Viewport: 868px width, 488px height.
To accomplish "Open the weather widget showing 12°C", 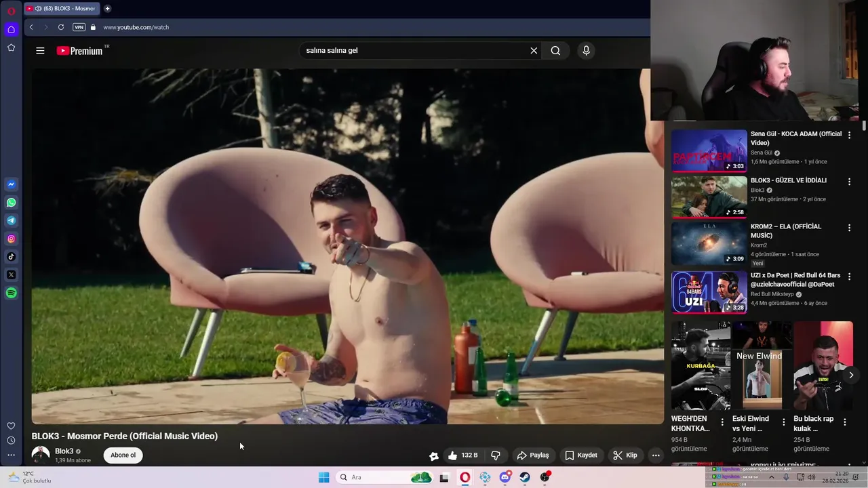I will tap(30, 477).
